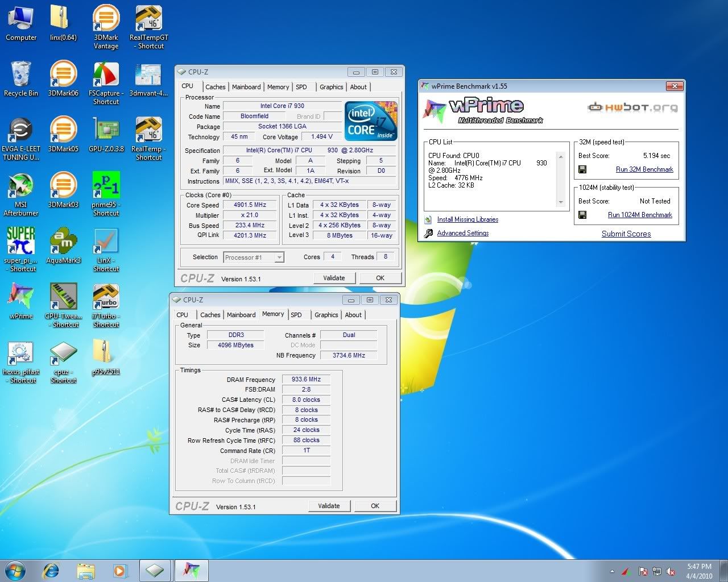Click Validate in lower CPU-Z window

(x=329, y=506)
